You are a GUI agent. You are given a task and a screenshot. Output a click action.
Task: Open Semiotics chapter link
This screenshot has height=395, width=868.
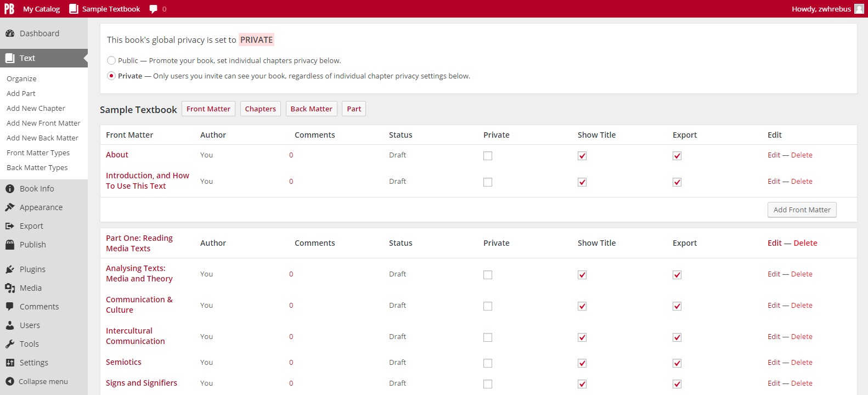point(123,362)
